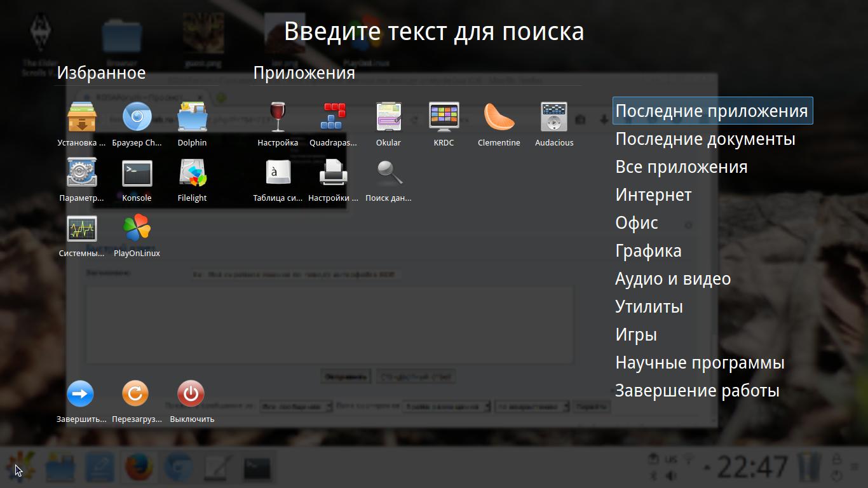This screenshot has width=868, height=488.
Task: Launch the Браузер Chromium favorite
Action: pos(137,125)
